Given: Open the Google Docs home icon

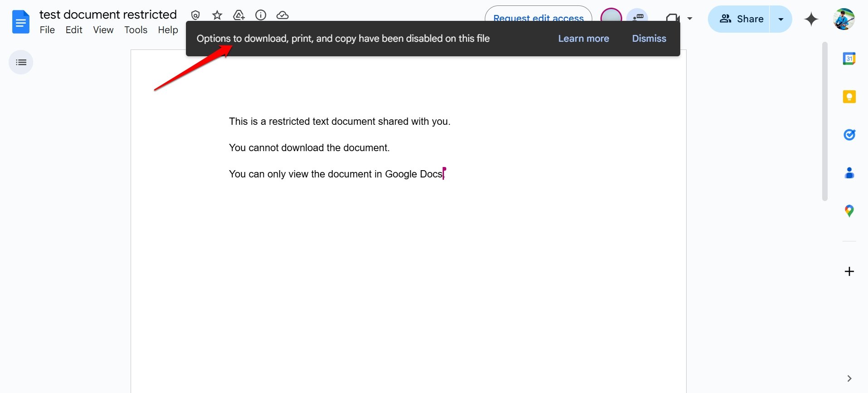Looking at the screenshot, I should (x=21, y=22).
